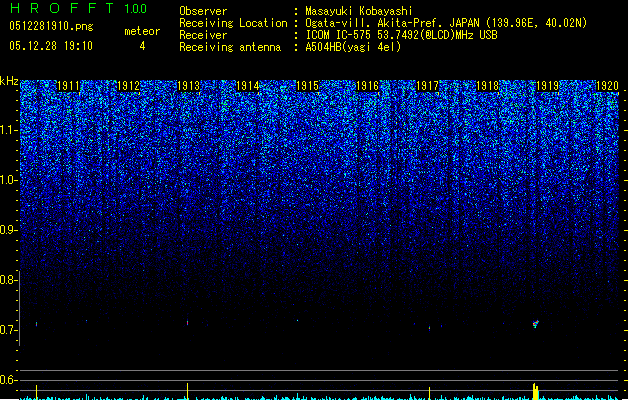Click the tall yellow power spike near 1919
Screen dimensions: 629x400
click(x=536, y=391)
